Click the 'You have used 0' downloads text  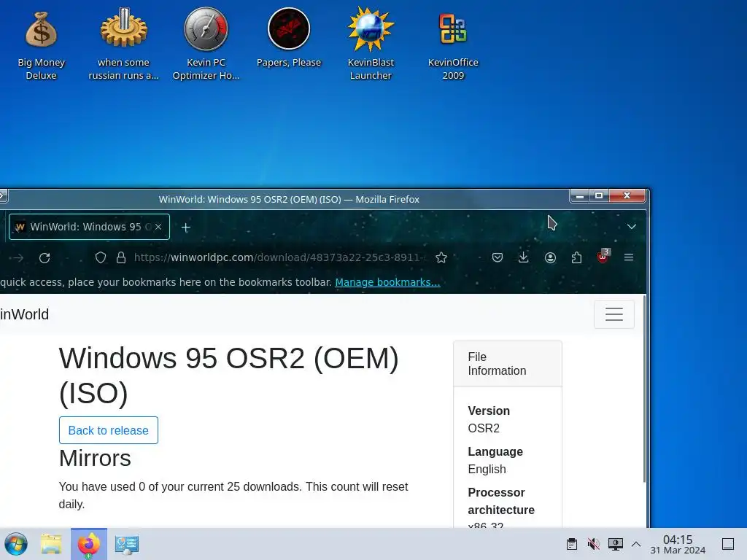click(x=233, y=495)
